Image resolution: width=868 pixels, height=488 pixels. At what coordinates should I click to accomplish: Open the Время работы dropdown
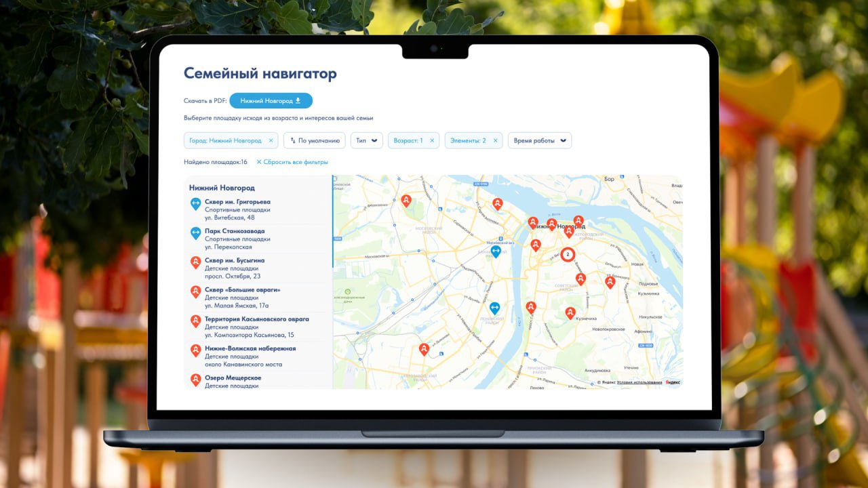539,141
